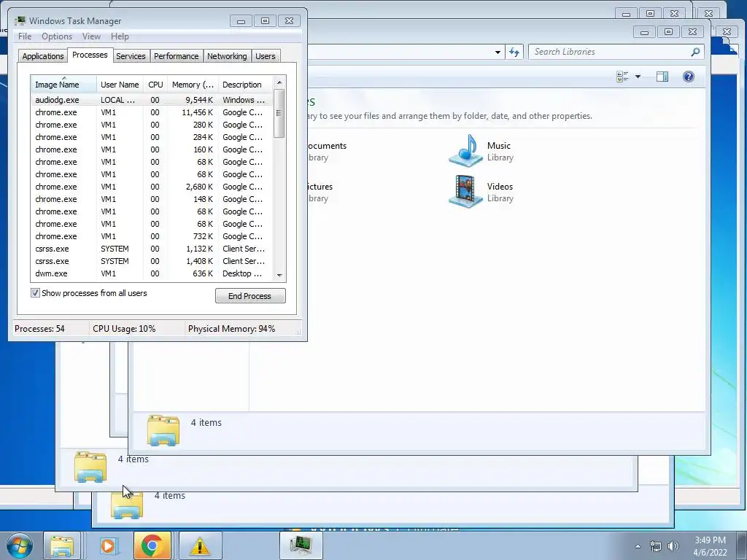Click the Task Manager title bar icon
Viewport: 747px width, 560px height.
coord(20,21)
